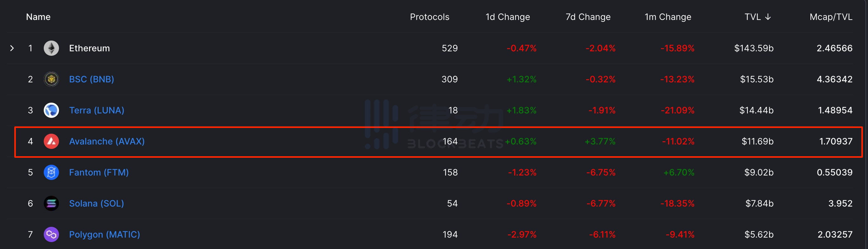Sort by the Mcap/TVL header
Screen dimensions: 868x249
tap(831, 17)
